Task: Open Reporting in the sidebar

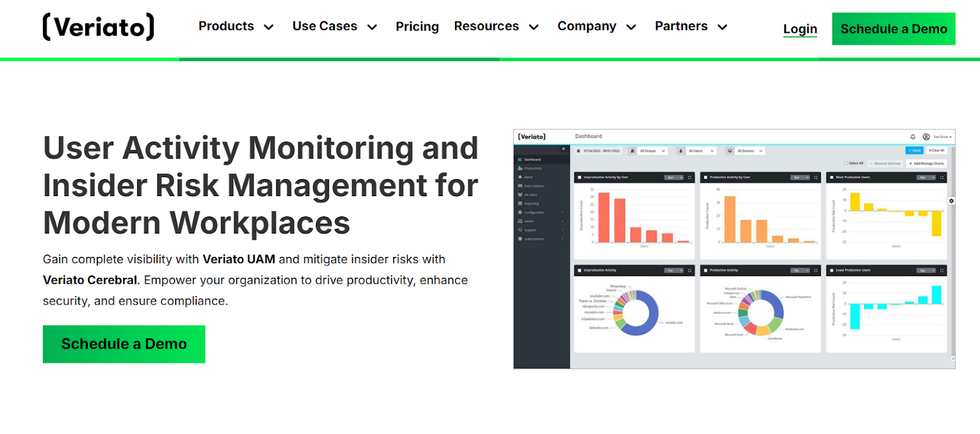Action: tap(541, 204)
